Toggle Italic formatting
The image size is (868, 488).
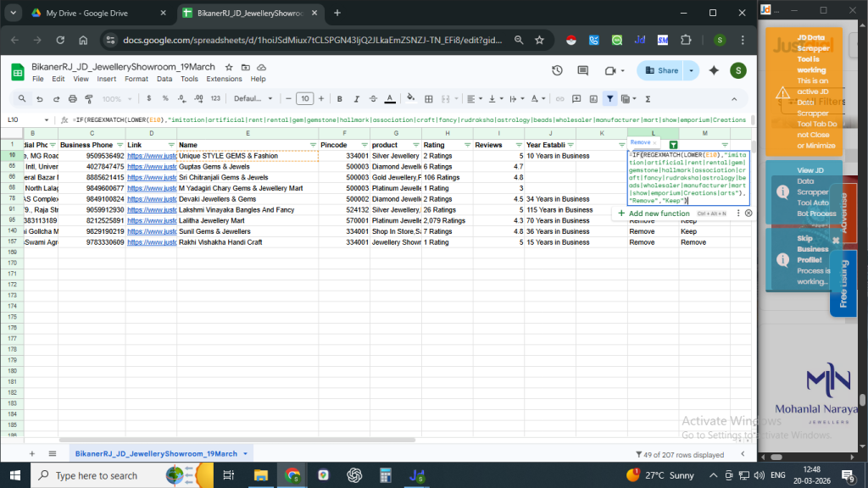357,99
